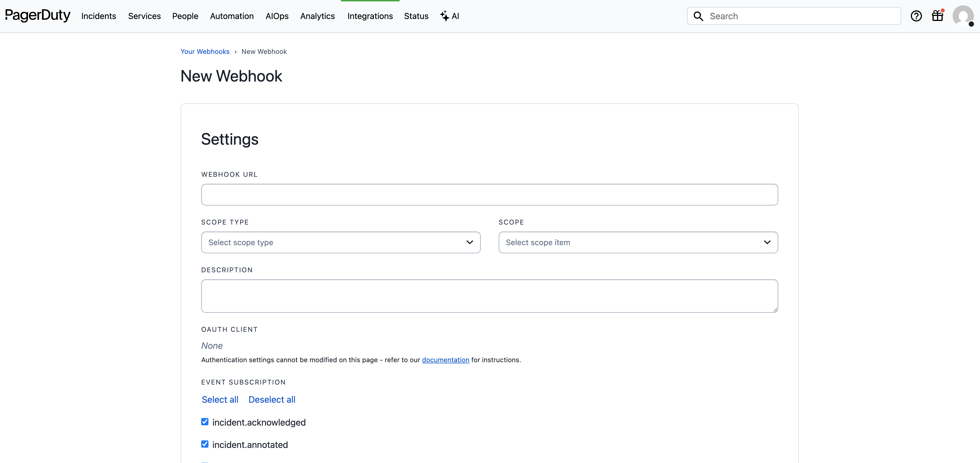Expand the Select scope item dropdown
980x463 pixels.
tap(638, 242)
